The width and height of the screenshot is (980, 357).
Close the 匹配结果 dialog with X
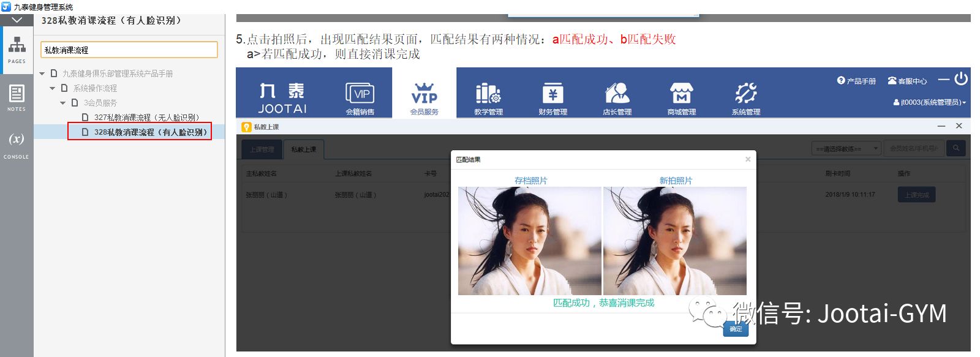[x=748, y=159]
